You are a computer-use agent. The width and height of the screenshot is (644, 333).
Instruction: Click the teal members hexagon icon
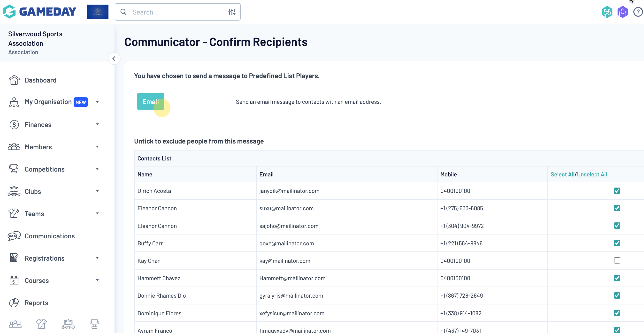coord(607,12)
